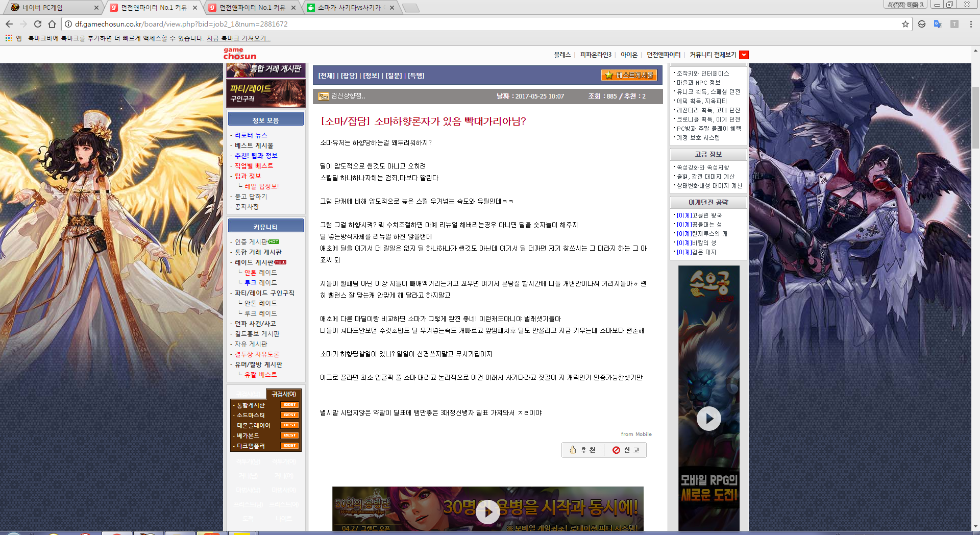980x535 pixels.
Task: Click the 지금 북마크 가져오기 link
Action: pyautogui.click(x=238, y=38)
